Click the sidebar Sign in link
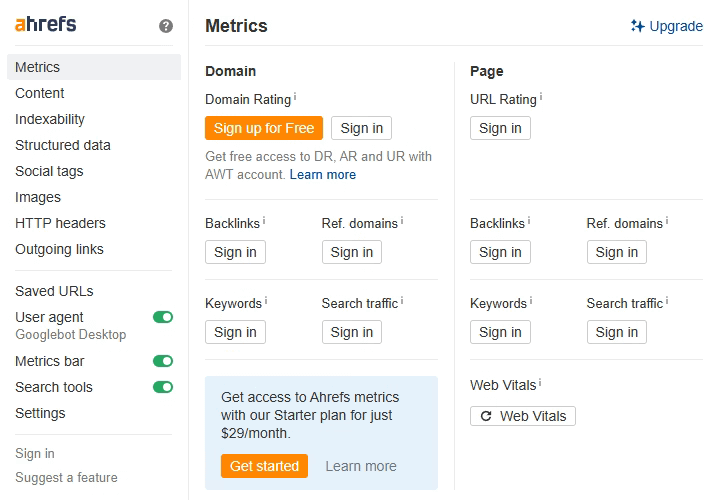711x500 pixels. tap(34, 453)
